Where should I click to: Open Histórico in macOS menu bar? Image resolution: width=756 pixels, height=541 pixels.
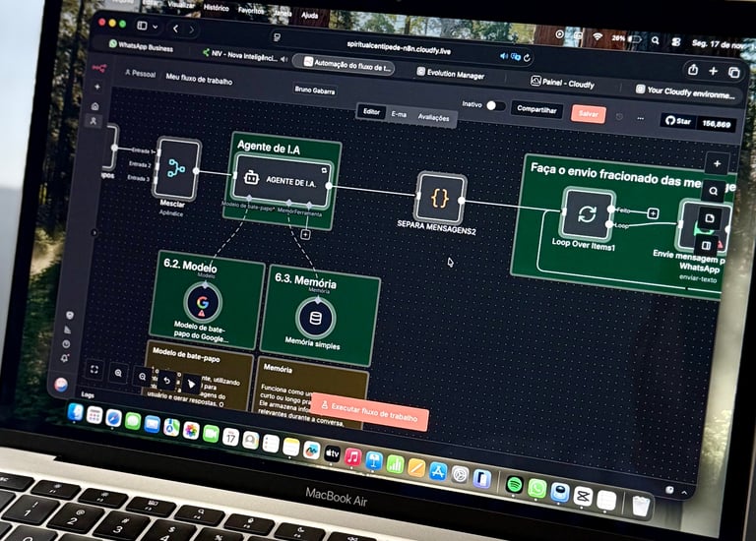216,8
